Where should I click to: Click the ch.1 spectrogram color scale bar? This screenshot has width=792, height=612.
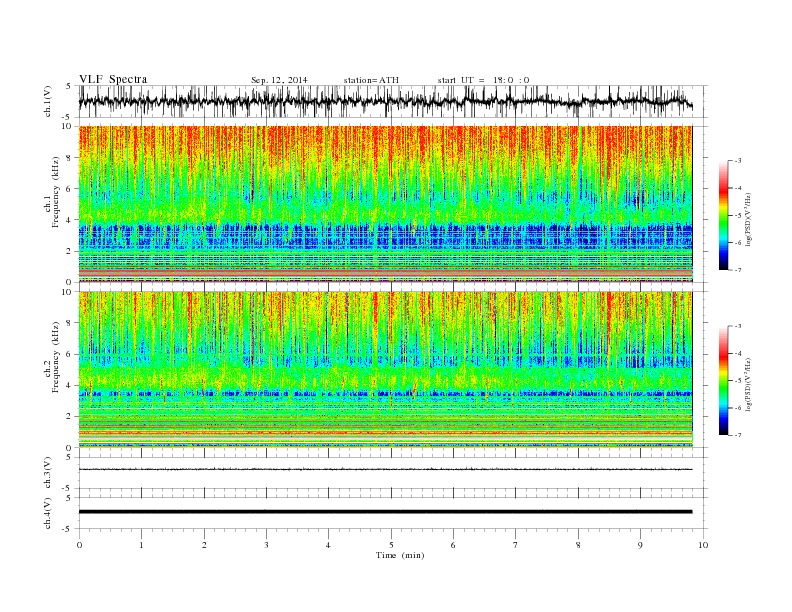(x=723, y=216)
